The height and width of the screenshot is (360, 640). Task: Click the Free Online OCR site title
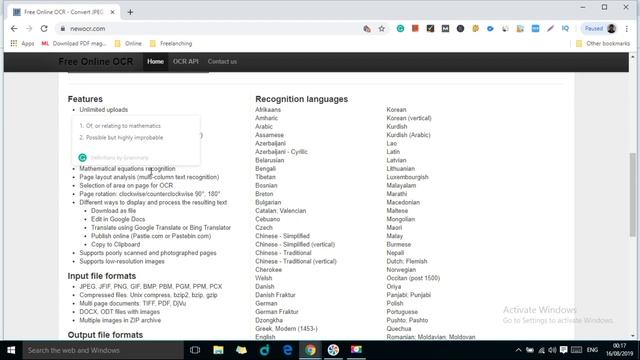point(96,62)
